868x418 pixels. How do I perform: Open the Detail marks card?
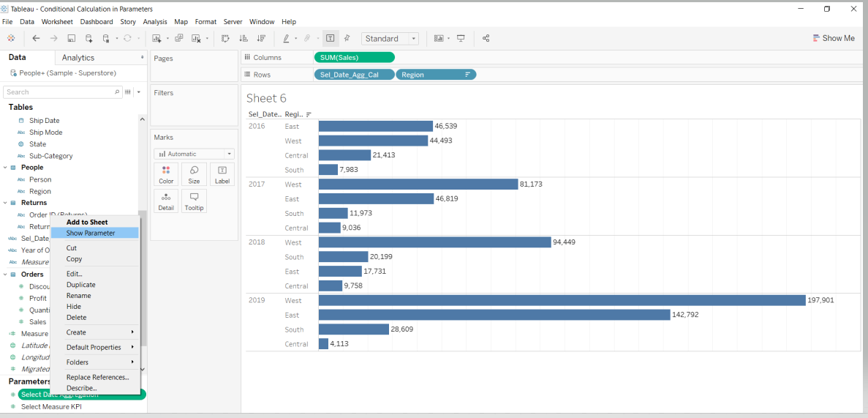[x=166, y=201]
